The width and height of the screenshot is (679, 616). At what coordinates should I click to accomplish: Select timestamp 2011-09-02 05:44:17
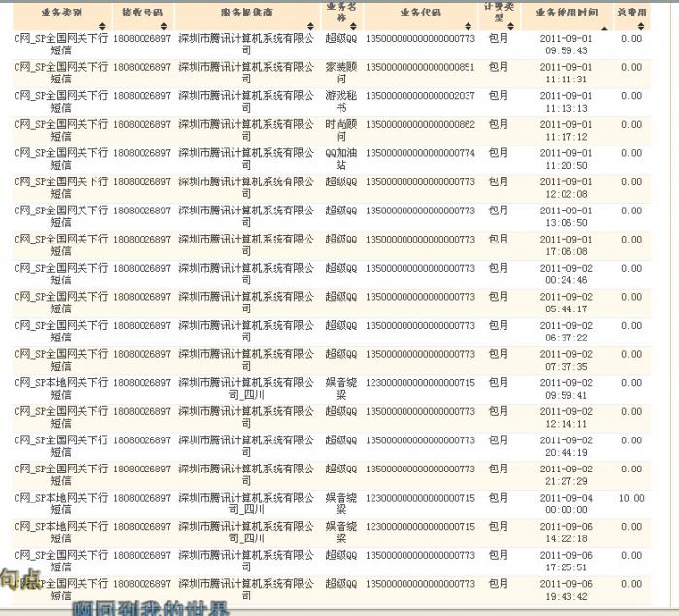tap(566, 303)
